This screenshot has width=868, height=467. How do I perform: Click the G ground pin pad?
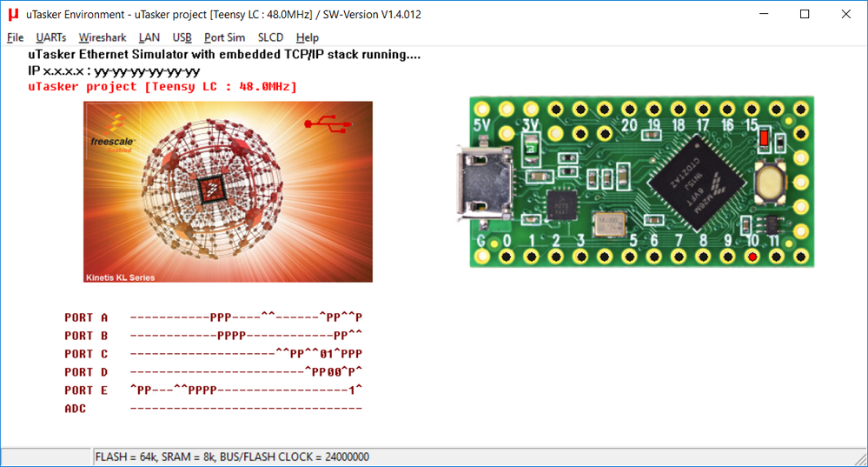[x=482, y=257]
